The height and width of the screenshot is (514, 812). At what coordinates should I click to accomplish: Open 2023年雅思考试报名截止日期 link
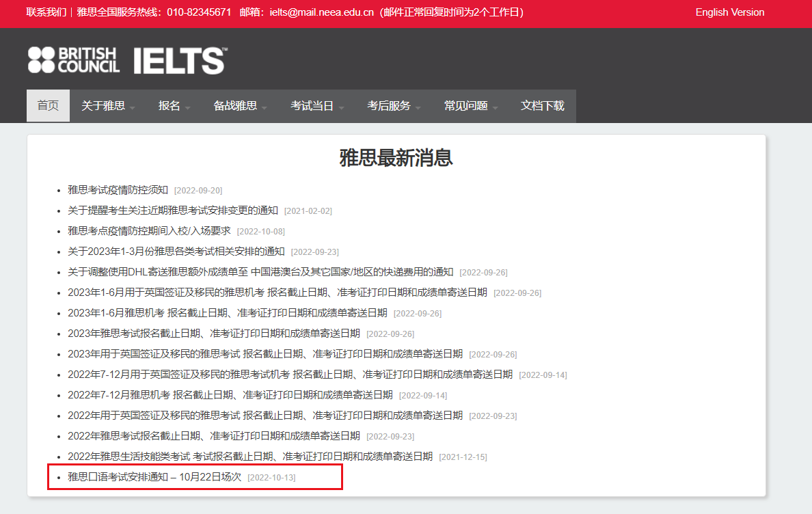coord(214,334)
